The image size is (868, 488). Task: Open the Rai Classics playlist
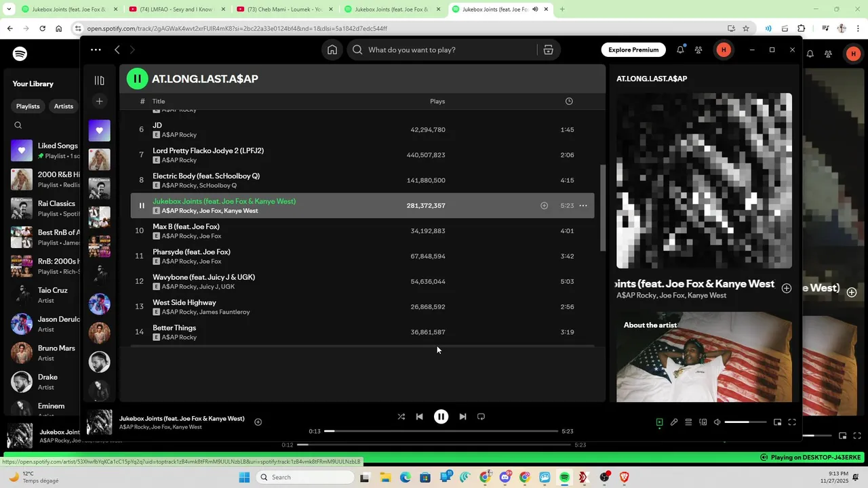coord(45,208)
